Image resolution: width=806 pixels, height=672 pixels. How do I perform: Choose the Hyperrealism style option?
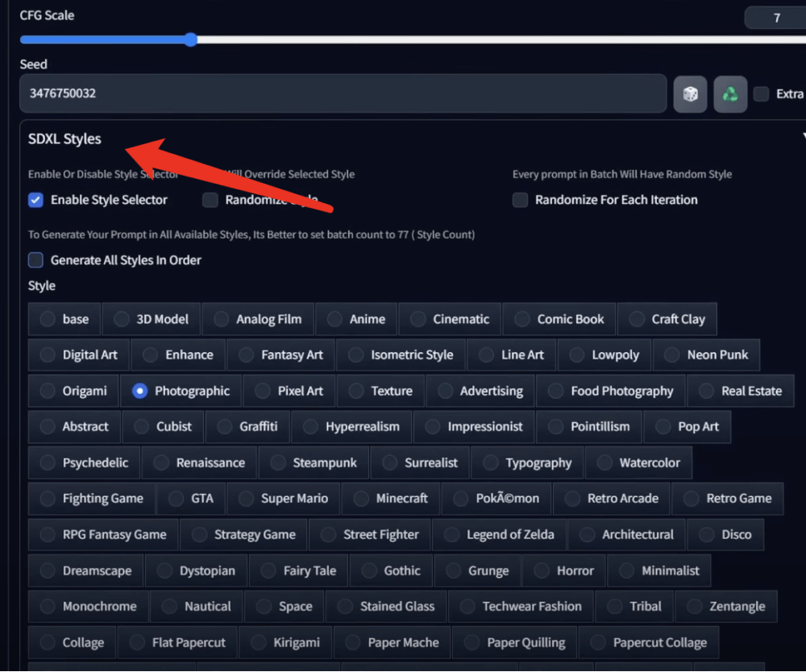pyautogui.click(x=351, y=427)
